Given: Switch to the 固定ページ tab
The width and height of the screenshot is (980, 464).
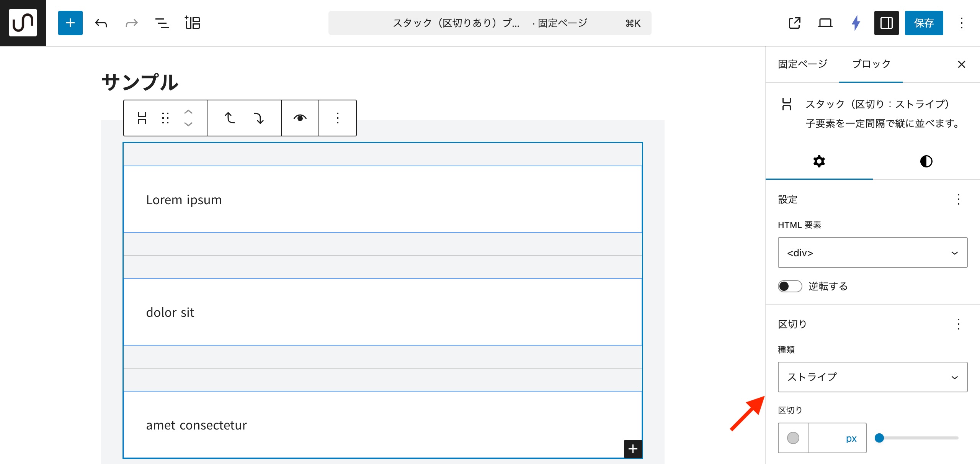Looking at the screenshot, I should (x=802, y=64).
